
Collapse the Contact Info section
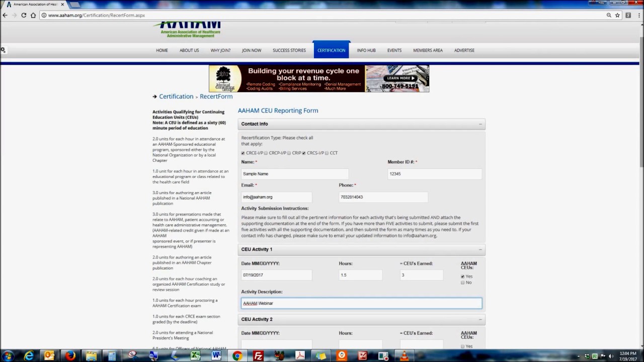coord(480,124)
